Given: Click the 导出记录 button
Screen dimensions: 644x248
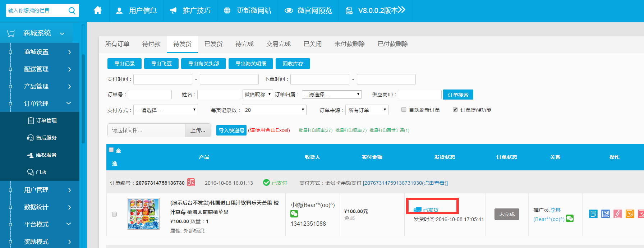Looking at the screenshot, I should tap(124, 64).
